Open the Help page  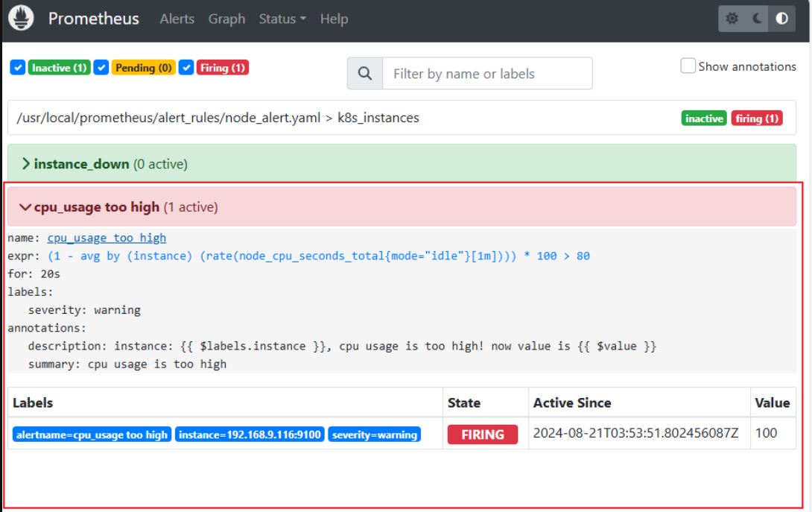tap(334, 19)
